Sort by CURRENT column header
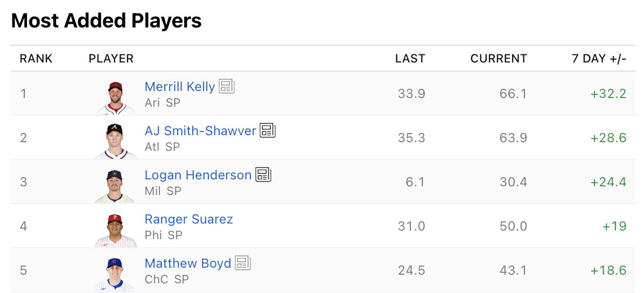Viewport: 644px width, 293px height. pos(499,59)
